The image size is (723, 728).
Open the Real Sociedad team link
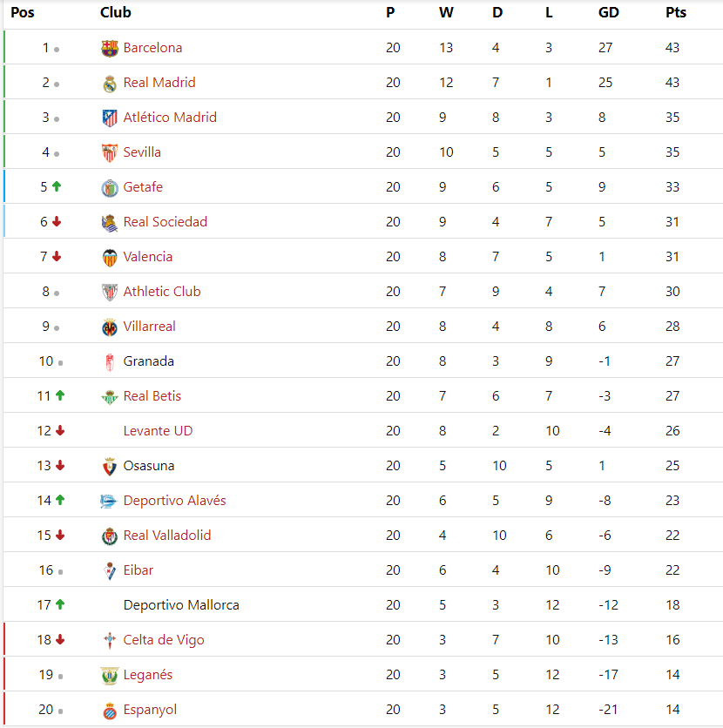coord(165,221)
